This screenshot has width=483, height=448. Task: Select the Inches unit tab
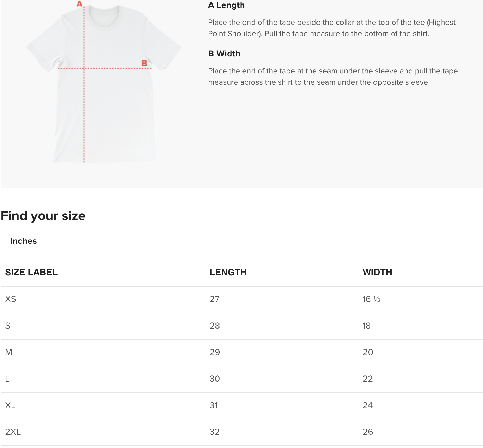[x=23, y=241]
